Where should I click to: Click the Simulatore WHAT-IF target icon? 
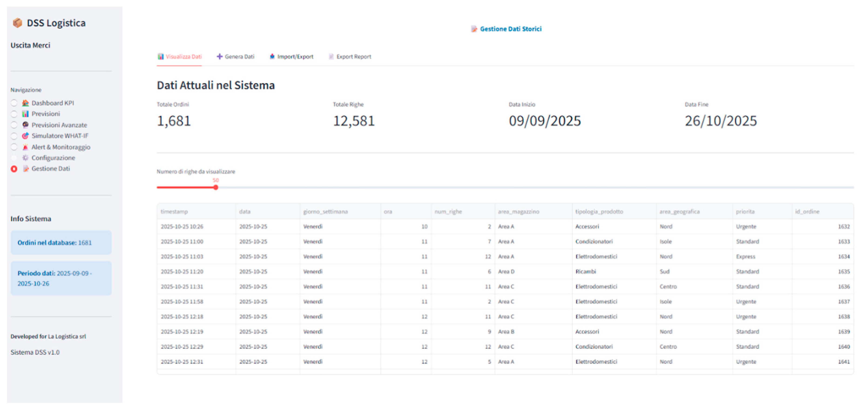pos(25,136)
